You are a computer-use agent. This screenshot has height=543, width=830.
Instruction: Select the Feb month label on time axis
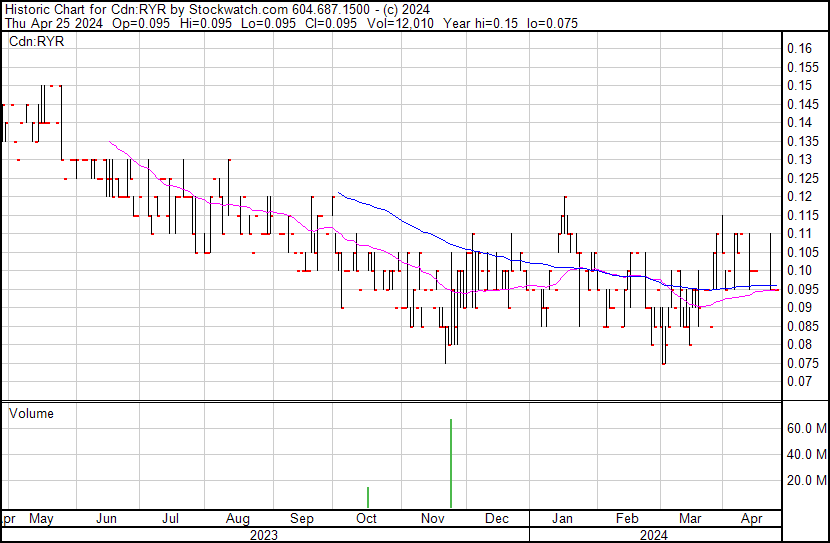click(627, 519)
